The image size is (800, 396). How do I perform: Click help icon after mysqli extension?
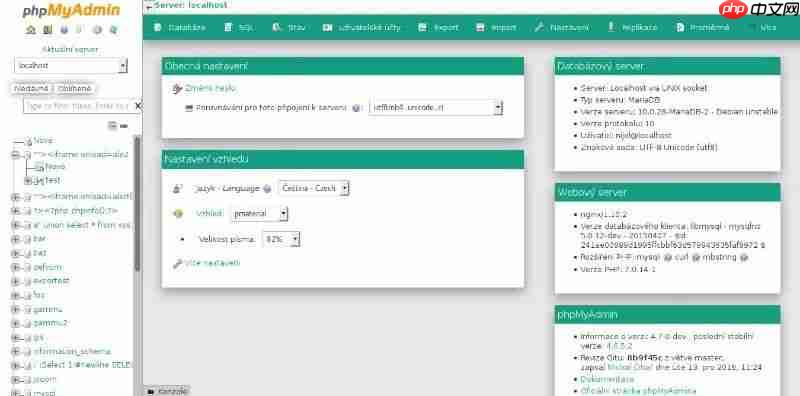[x=668, y=258]
